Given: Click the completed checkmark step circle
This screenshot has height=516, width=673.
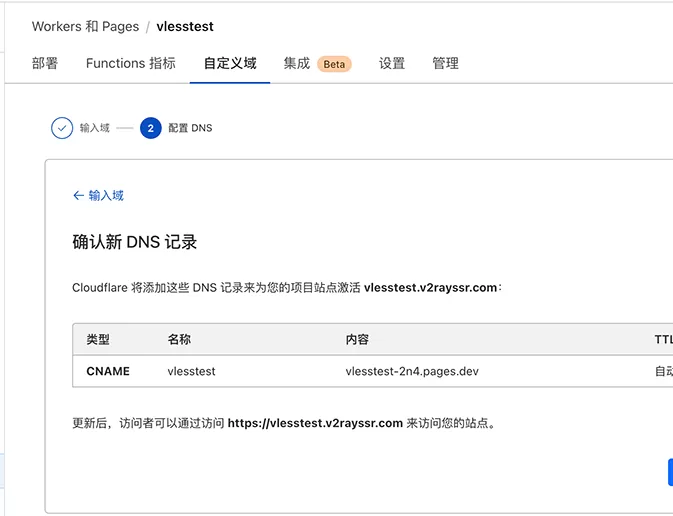Looking at the screenshot, I should 62,128.
